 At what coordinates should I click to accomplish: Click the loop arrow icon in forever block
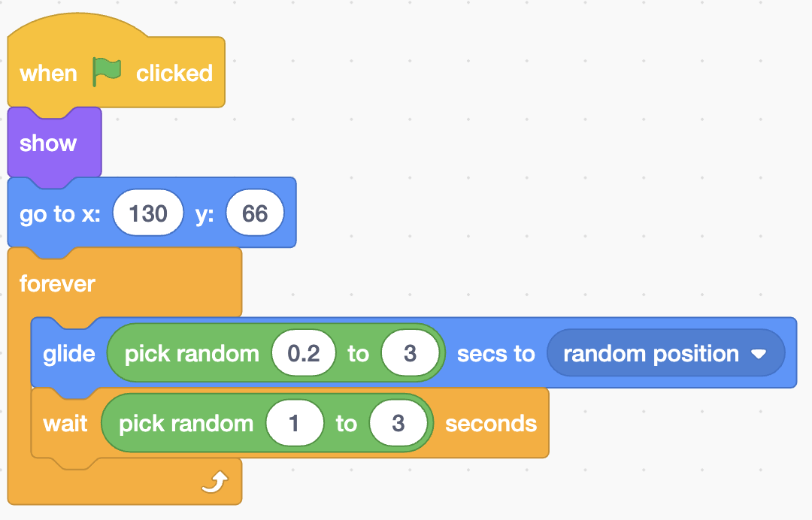pyautogui.click(x=215, y=482)
